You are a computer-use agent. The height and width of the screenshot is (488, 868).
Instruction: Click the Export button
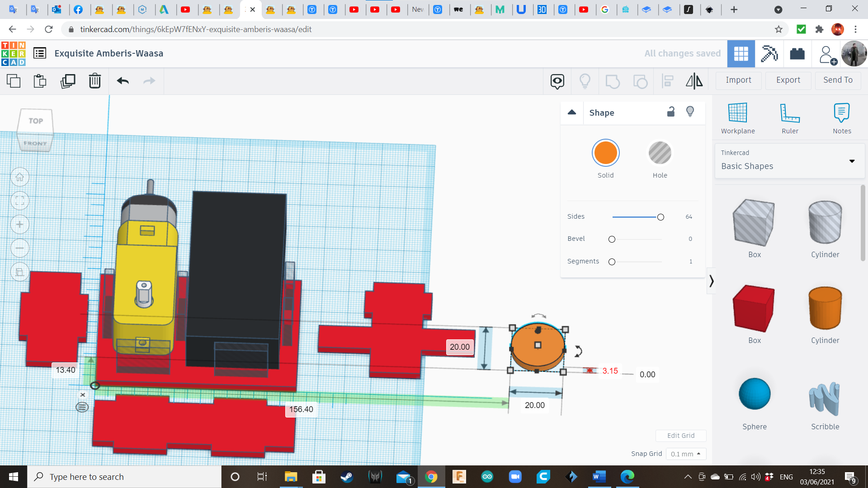click(788, 80)
